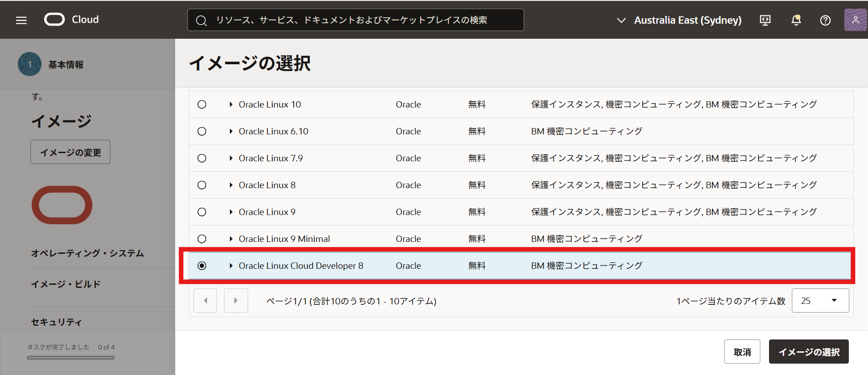Open the hamburger navigation menu
868x375 pixels.
pos(21,20)
